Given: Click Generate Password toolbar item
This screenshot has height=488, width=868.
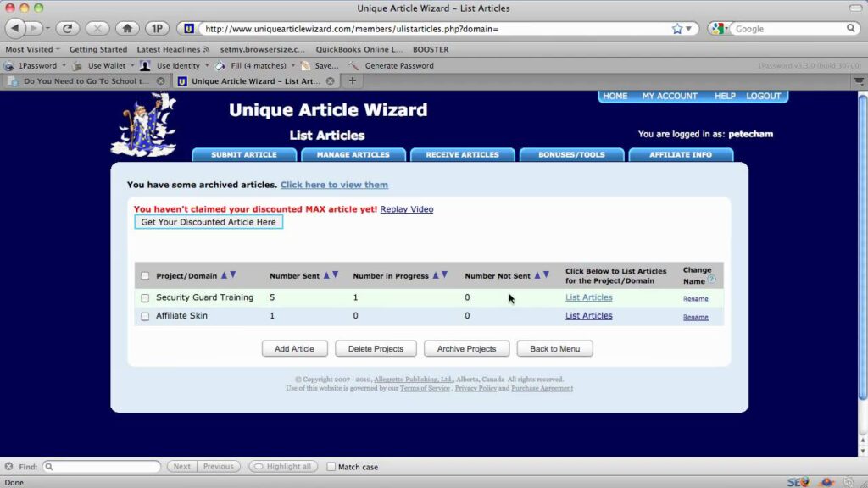Looking at the screenshot, I should coord(392,65).
